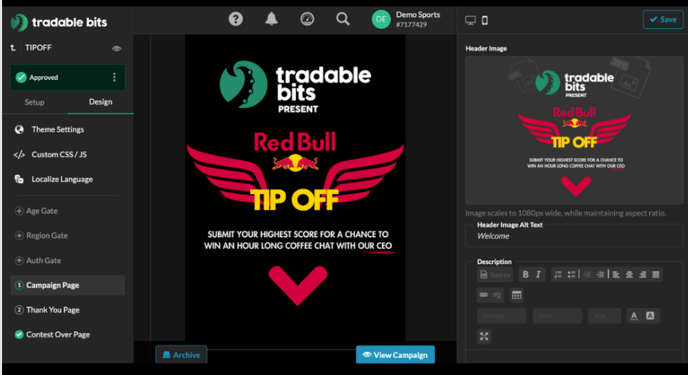Screen dimensions: 688x375
Task: Insert numbered list
Action: 558,275
